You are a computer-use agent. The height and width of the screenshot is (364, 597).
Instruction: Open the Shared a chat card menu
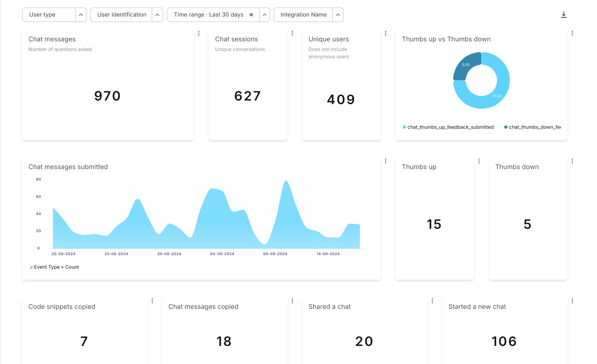tap(432, 301)
